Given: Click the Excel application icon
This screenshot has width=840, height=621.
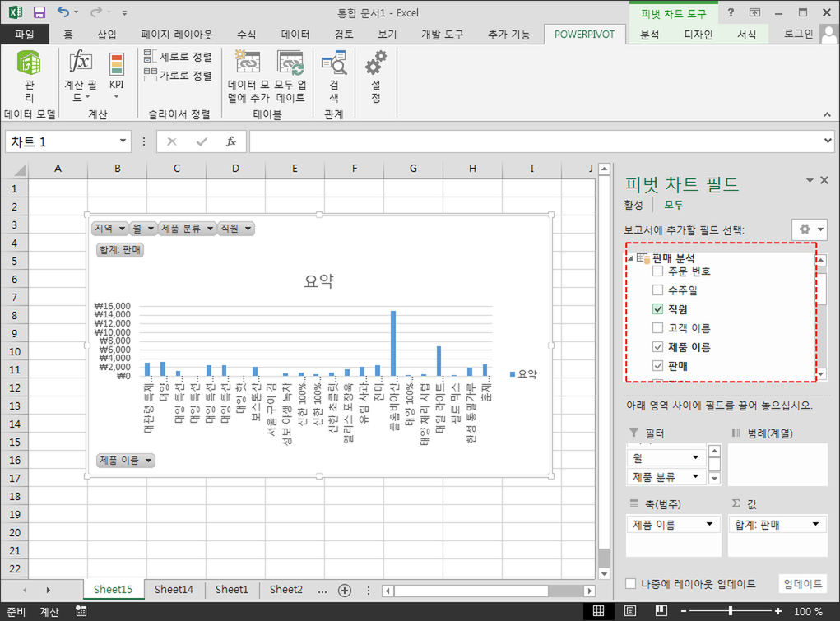Looking at the screenshot, I should [x=16, y=12].
